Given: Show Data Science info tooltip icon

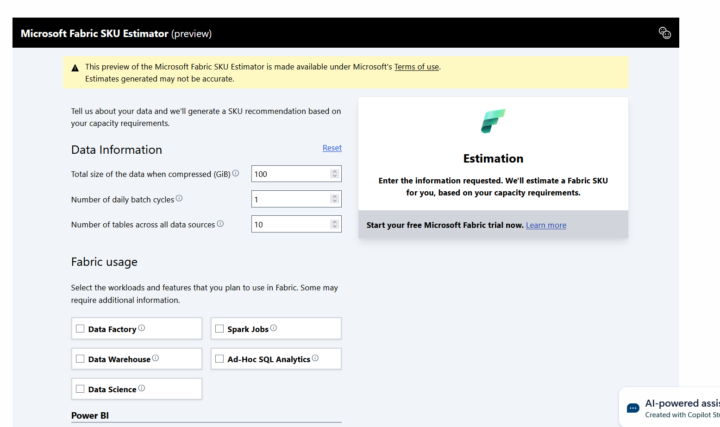Looking at the screenshot, I should (141, 388).
